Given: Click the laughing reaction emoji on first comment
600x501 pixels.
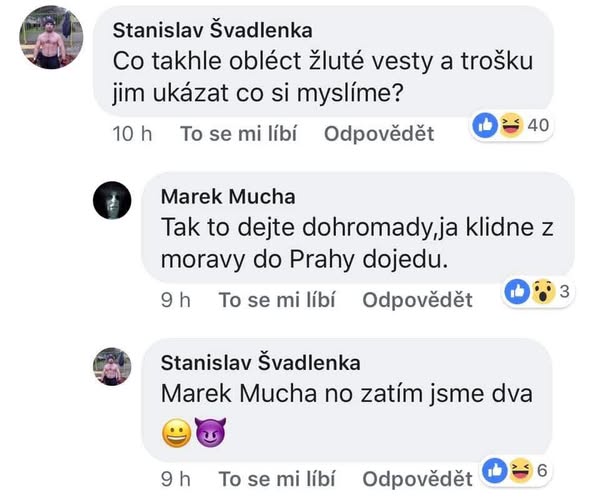Looking at the screenshot, I should click(509, 125).
